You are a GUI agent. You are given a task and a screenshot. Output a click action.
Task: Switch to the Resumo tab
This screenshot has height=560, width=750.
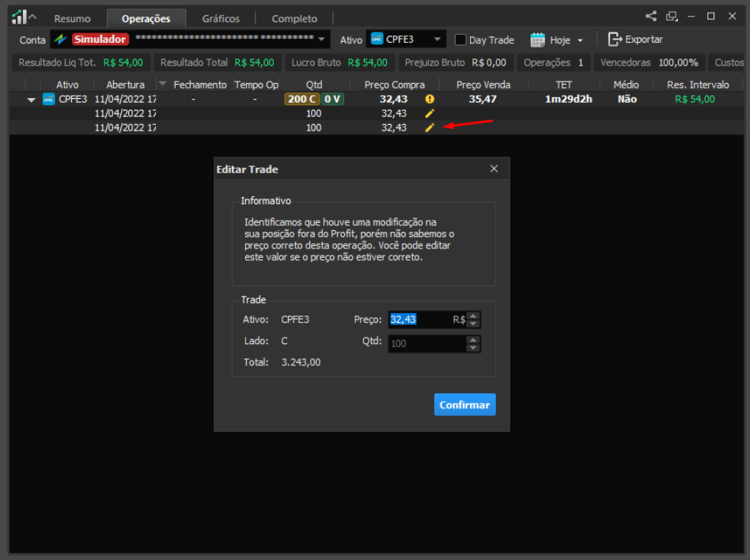click(x=72, y=19)
